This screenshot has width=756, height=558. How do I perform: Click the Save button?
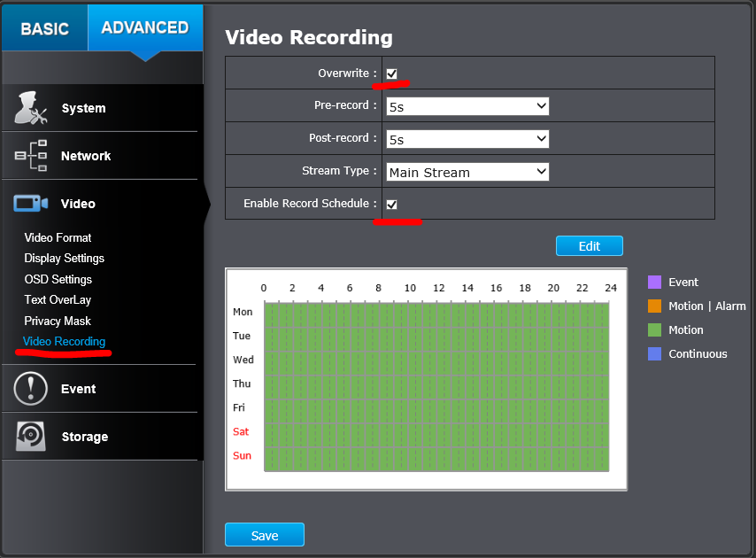tap(264, 535)
